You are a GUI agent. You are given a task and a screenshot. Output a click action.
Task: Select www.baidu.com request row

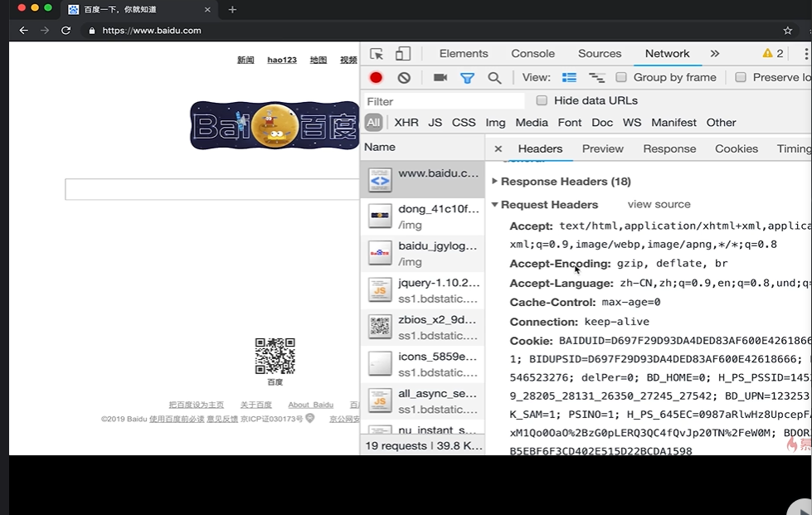pyautogui.click(x=422, y=179)
